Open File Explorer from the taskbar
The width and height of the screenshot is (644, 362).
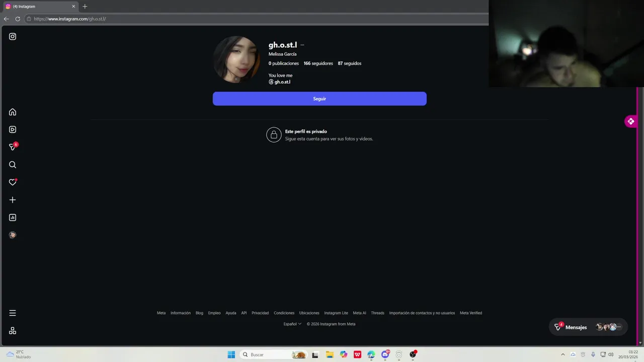(330, 354)
